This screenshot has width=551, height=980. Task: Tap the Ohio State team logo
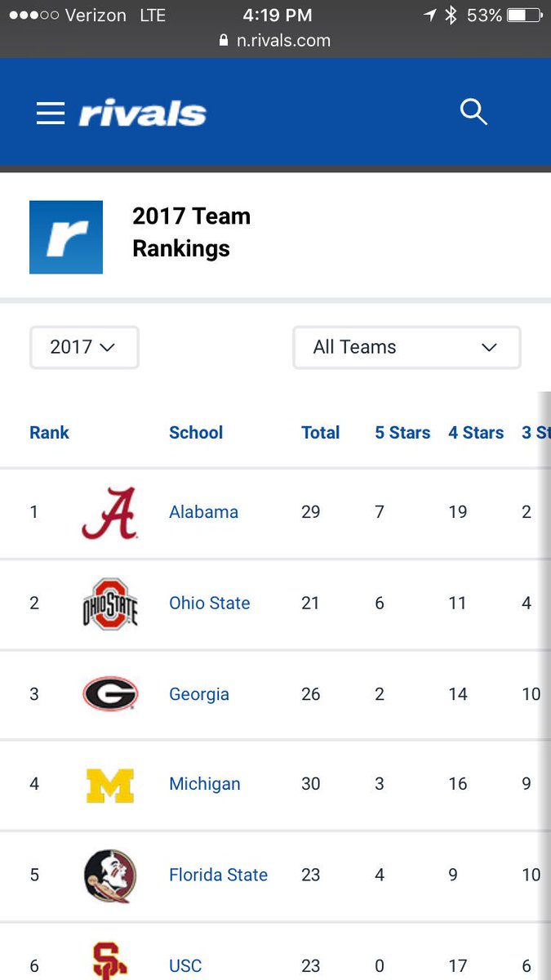[x=110, y=604]
